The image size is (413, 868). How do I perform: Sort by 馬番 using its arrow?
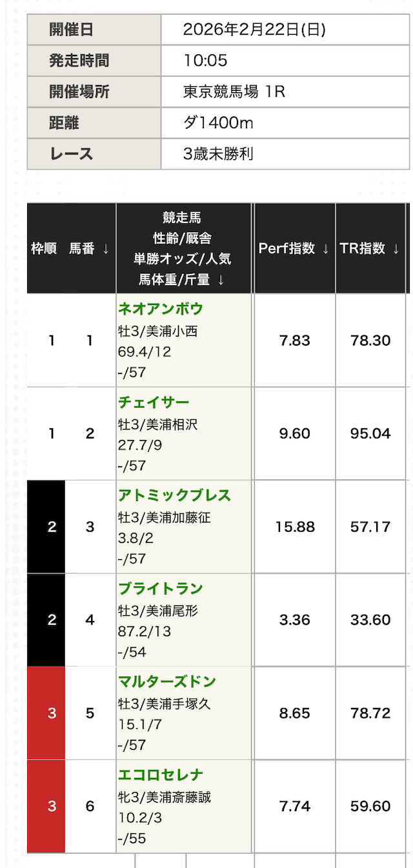[x=105, y=249]
